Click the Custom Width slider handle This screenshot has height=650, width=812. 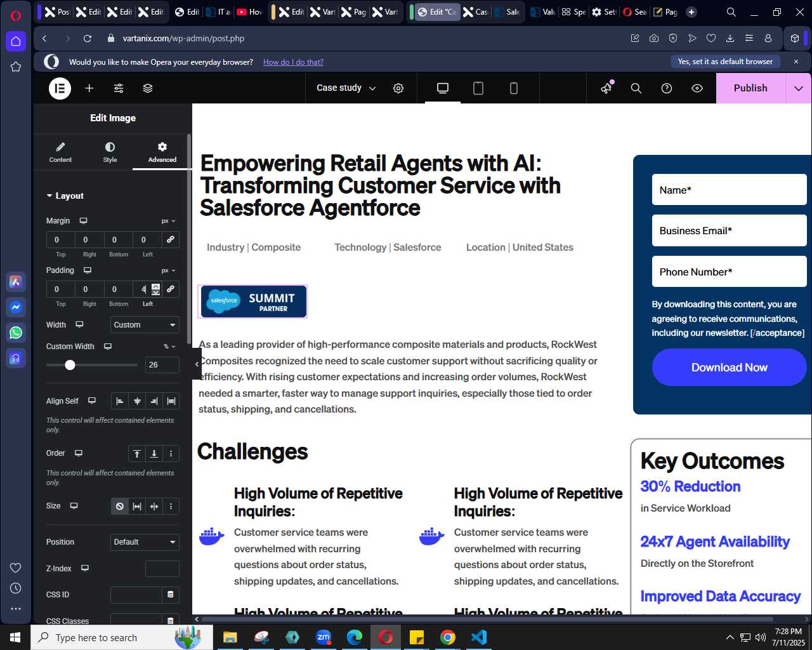(70, 365)
